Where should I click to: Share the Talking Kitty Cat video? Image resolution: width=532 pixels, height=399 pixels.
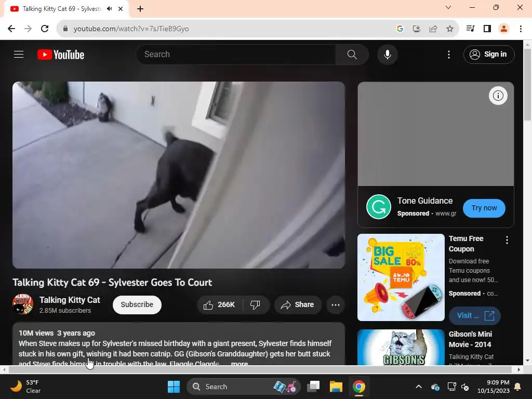pos(298,304)
